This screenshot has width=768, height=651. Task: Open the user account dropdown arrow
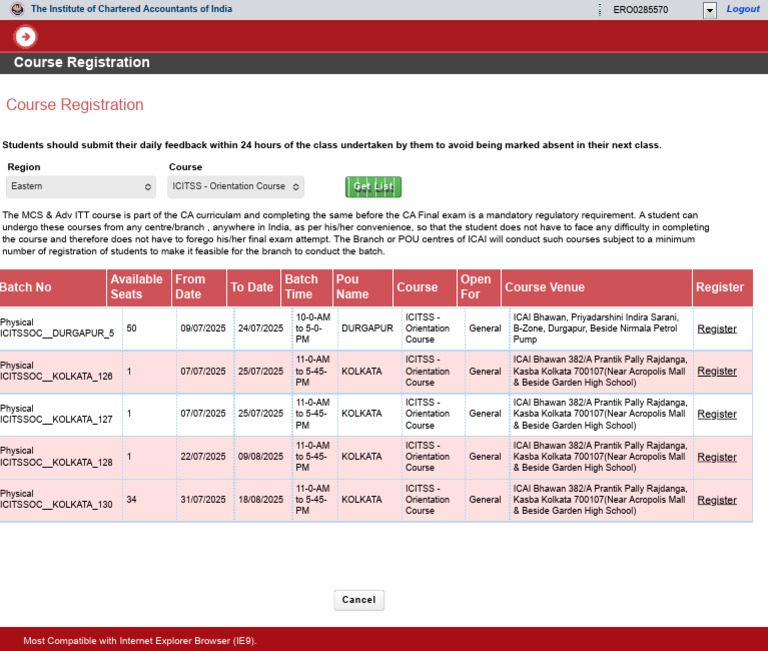click(x=710, y=10)
